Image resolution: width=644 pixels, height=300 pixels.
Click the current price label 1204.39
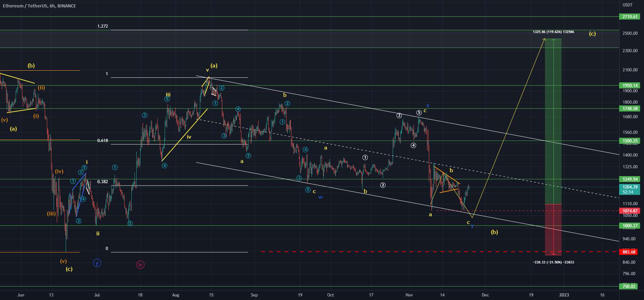point(630,187)
